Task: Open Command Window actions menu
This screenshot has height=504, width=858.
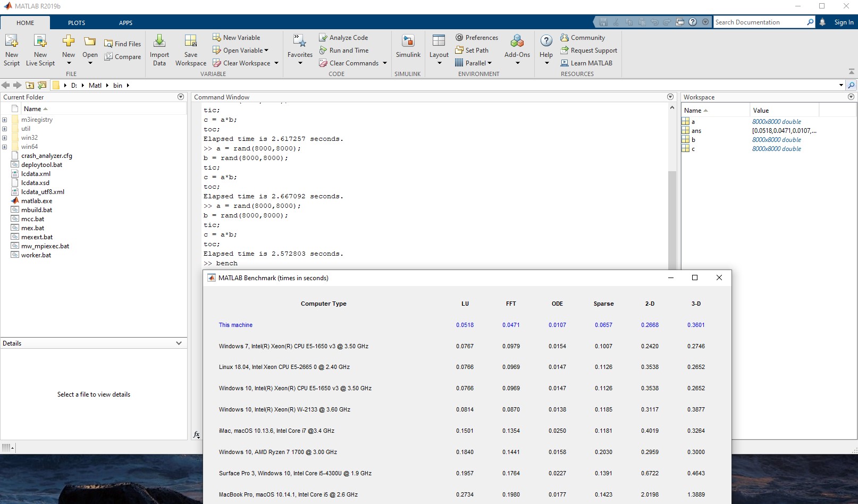Action: tap(670, 97)
